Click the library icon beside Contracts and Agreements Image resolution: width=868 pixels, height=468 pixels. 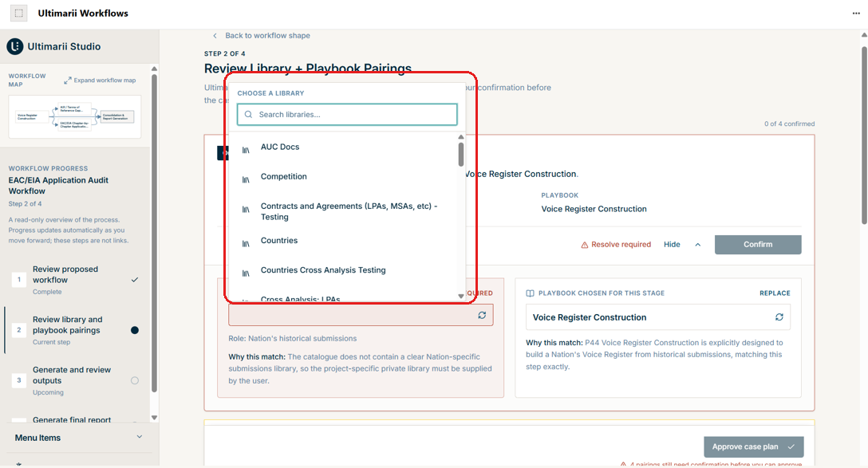246,209
